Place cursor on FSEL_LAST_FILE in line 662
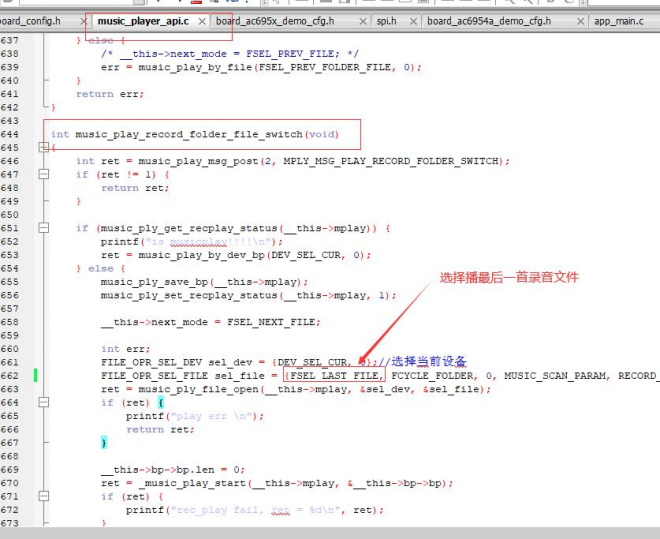The image size is (660, 539). point(334,375)
